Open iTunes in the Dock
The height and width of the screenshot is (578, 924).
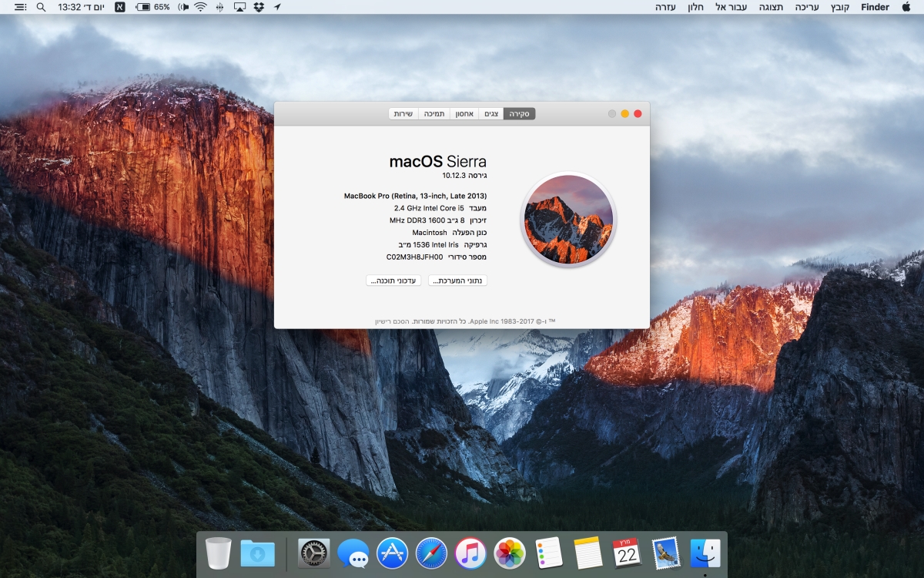tap(470, 553)
